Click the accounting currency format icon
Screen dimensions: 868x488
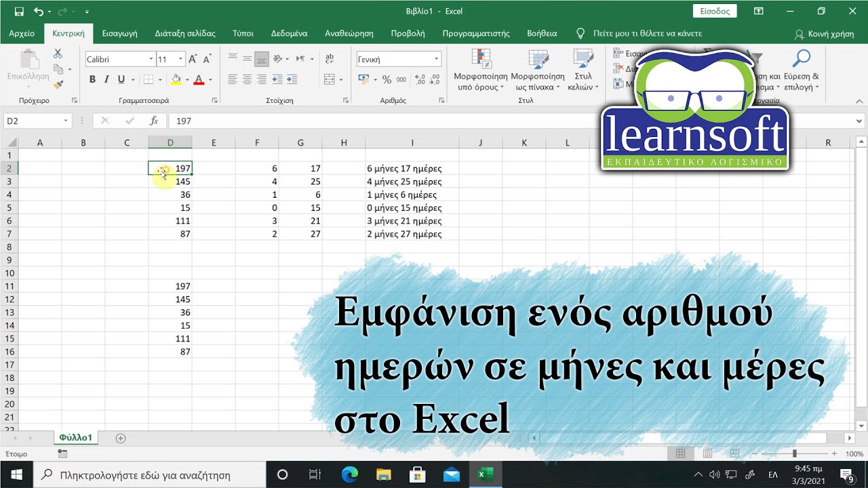pyautogui.click(x=363, y=79)
